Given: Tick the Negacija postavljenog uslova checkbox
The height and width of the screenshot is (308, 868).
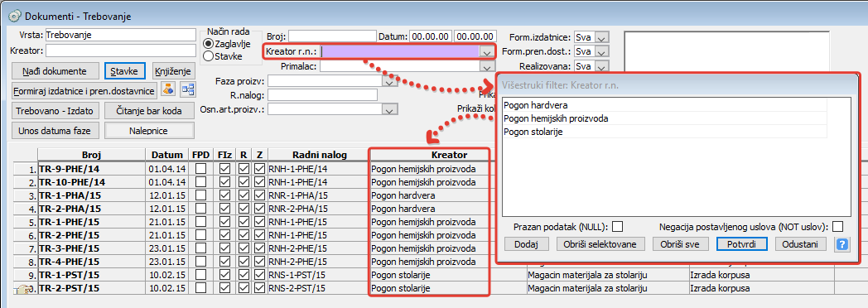Looking at the screenshot, I should pos(838,226).
